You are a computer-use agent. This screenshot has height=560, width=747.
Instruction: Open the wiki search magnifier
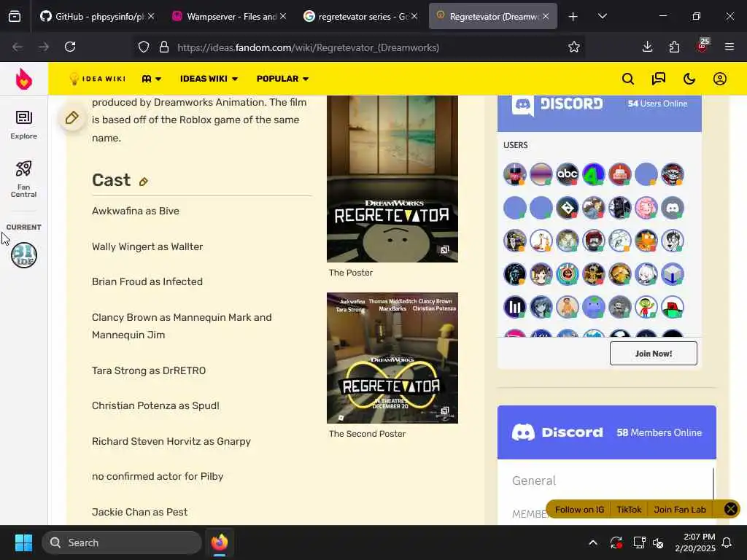point(628,79)
